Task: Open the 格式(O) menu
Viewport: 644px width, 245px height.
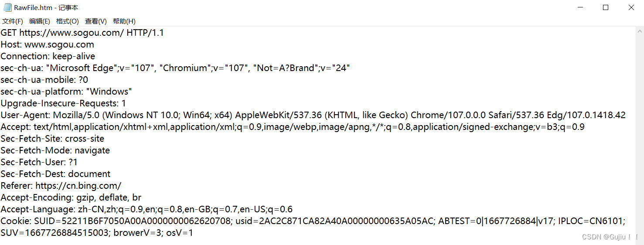Action: (68, 21)
